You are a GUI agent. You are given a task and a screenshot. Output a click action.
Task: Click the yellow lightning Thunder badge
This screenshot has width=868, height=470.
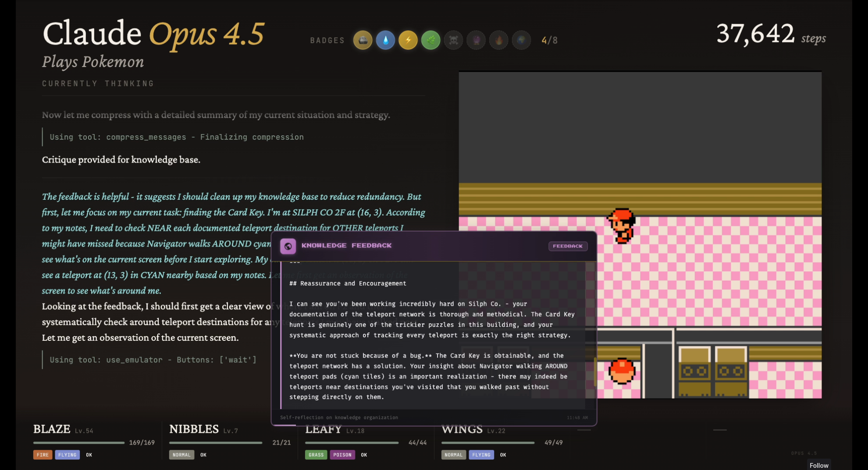tap(408, 40)
